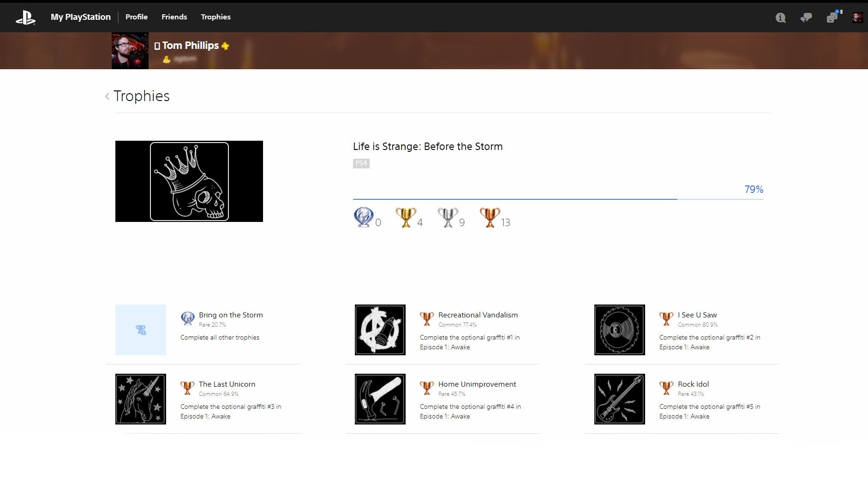The image size is (868, 490).
Task: Click bronze trophy icon beside The Last Unicorn
Action: click(187, 387)
